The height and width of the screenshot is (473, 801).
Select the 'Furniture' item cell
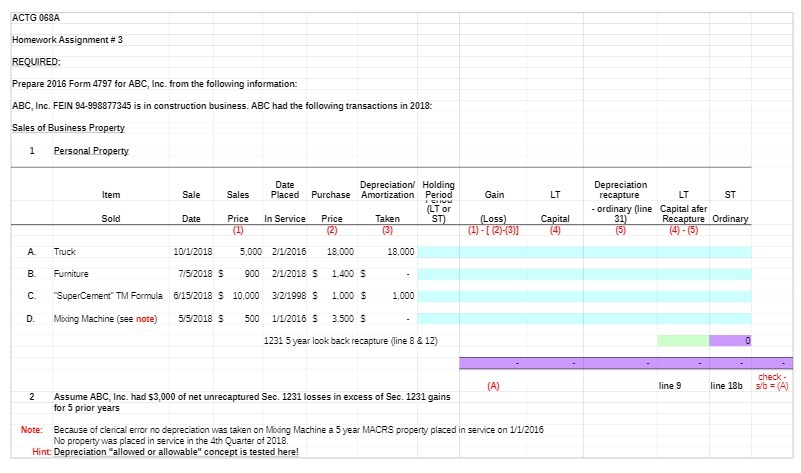click(71, 274)
